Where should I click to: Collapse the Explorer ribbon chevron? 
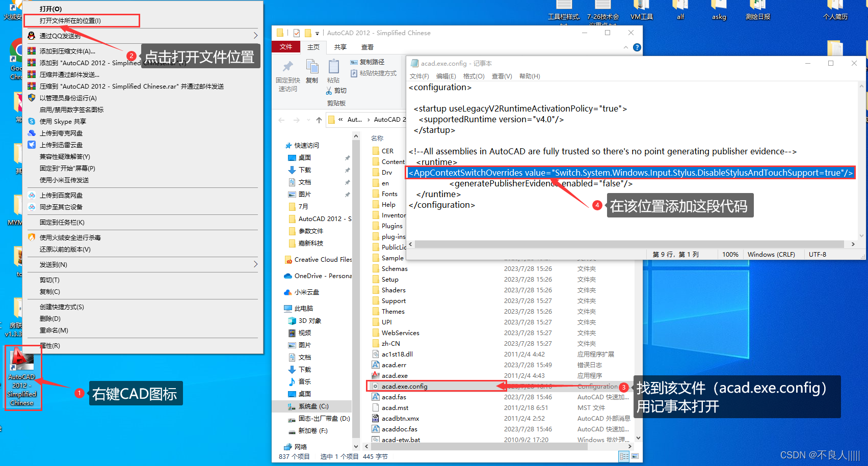626,47
